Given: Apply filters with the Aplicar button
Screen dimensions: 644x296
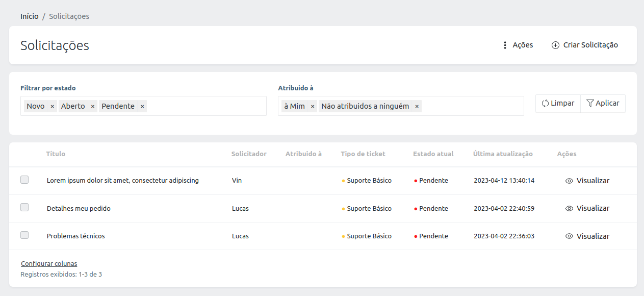Looking at the screenshot, I should click(603, 103).
